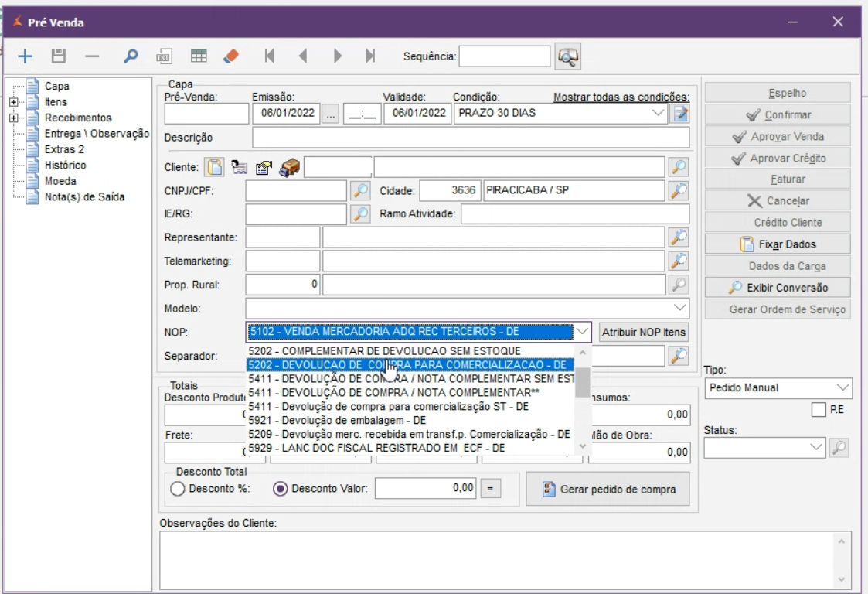Select the Desconto Valor radio button
Viewport: 868px width, 594px height.
click(281, 489)
